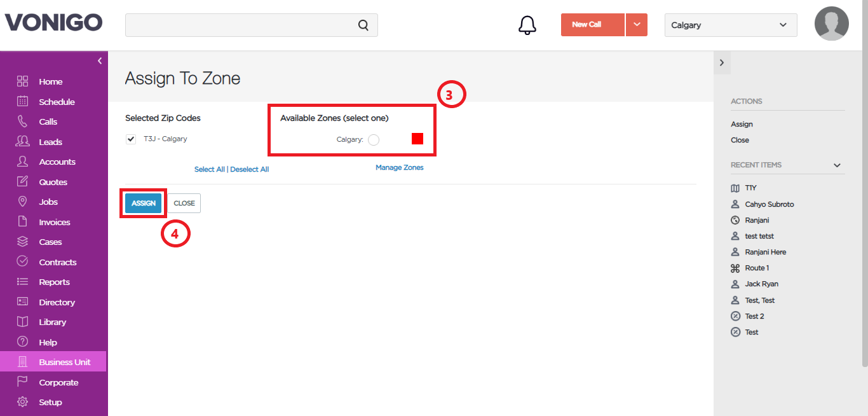868x416 pixels.
Task: Click the Library book icon
Action: point(23,322)
